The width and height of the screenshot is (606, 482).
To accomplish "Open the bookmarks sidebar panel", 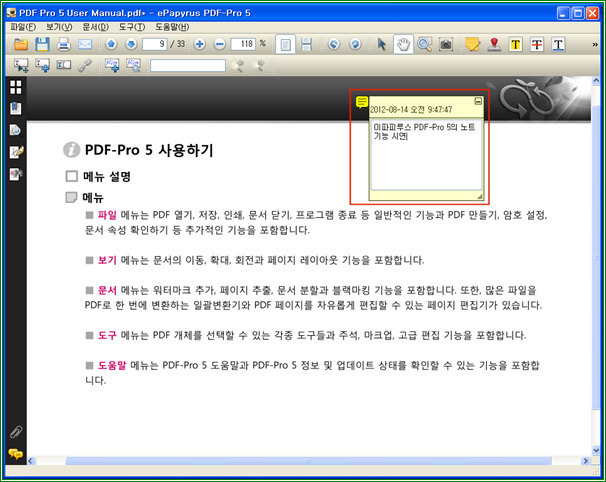I will click(x=16, y=109).
